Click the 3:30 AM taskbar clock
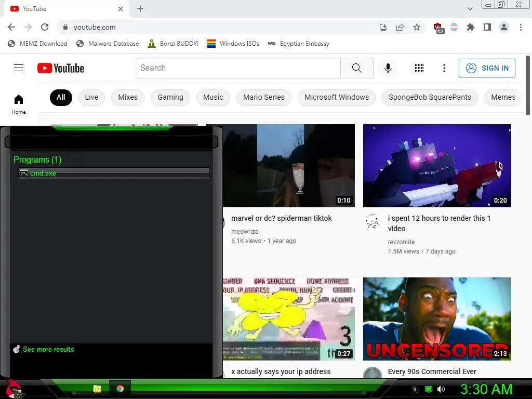Image resolution: width=532 pixels, height=399 pixels. point(486,389)
